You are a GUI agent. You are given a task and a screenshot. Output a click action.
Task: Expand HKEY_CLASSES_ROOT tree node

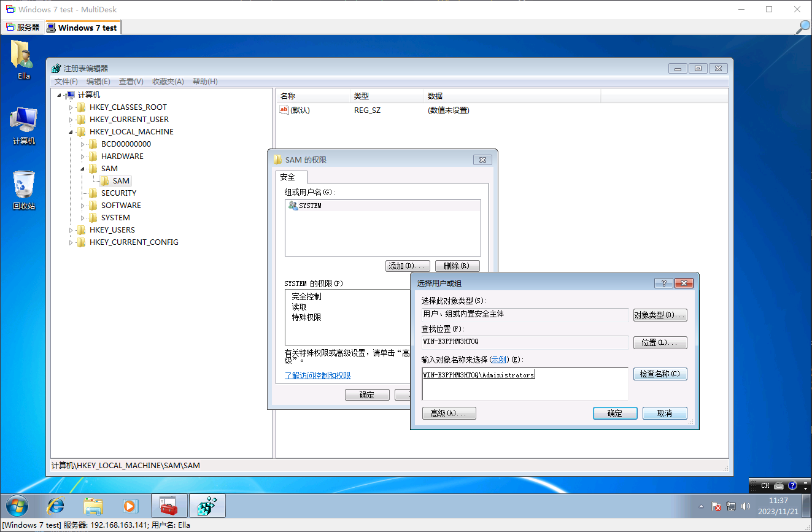click(71, 107)
